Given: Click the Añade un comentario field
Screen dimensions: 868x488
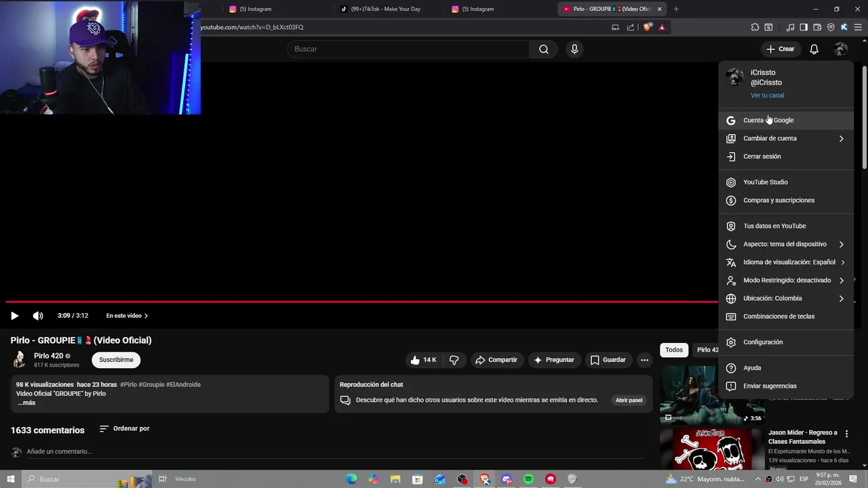Looking at the screenshot, I should [x=336, y=451].
